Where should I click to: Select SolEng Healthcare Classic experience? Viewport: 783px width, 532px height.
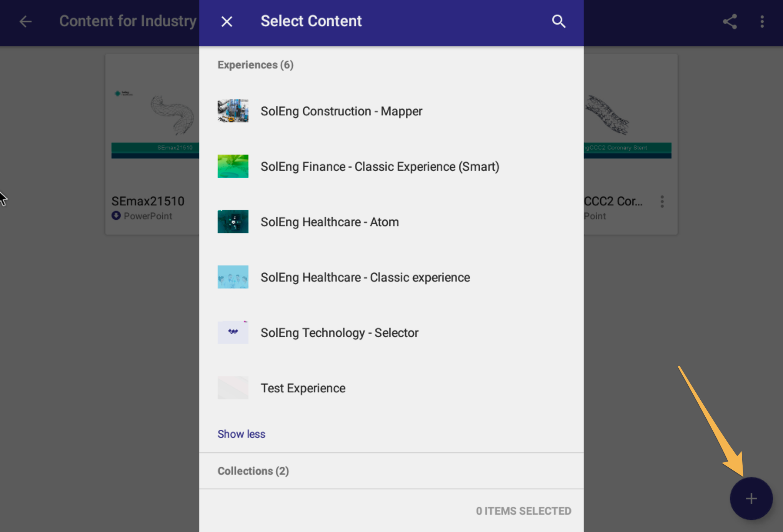point(365,277)
